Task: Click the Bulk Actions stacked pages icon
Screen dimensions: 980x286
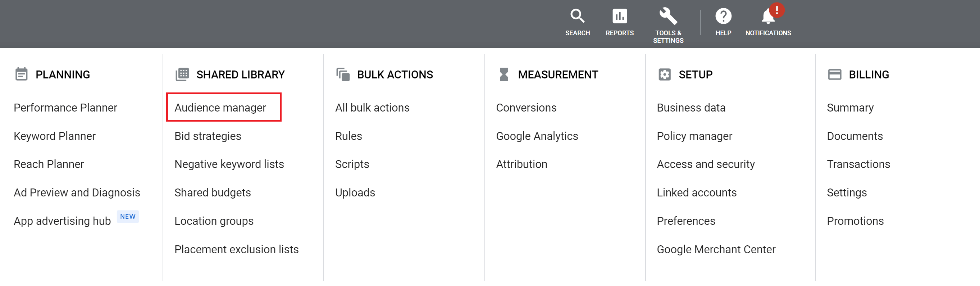Action: tap(343, 74)
